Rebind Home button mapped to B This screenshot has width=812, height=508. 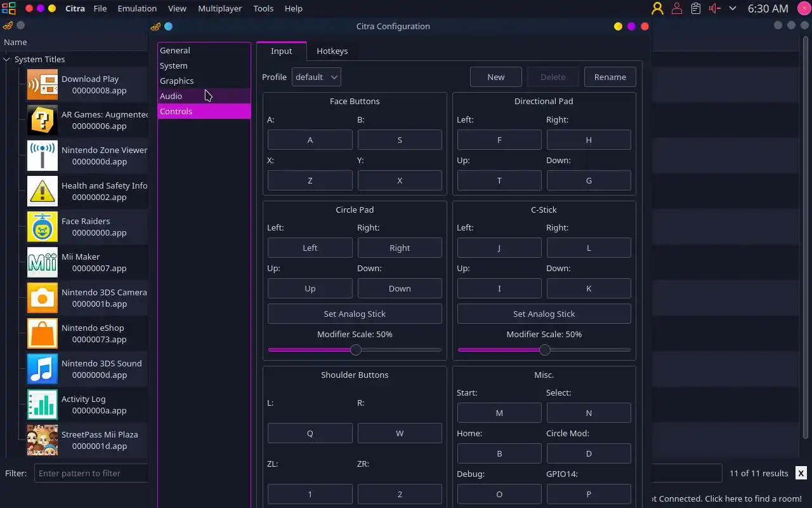coord(499,453)
